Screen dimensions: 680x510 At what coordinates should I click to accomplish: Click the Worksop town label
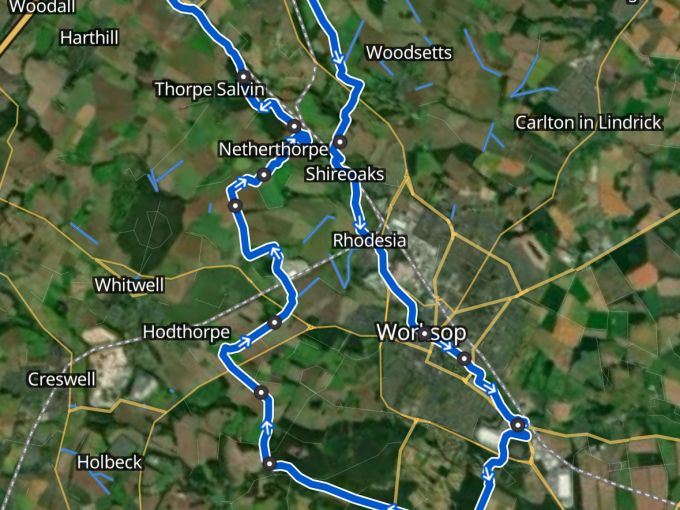[x=422, y=333]
